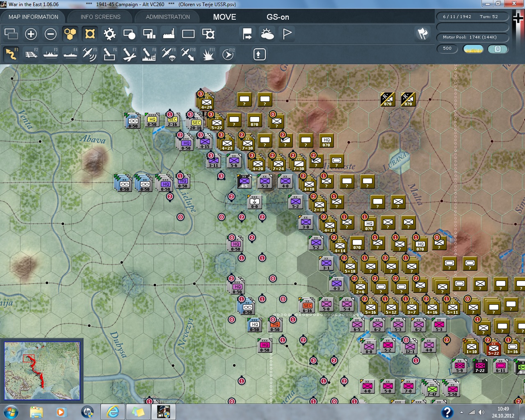The image size is (525, 420).
Task: Open Internet Explorer from the taskbar
Action: point(112,412)
